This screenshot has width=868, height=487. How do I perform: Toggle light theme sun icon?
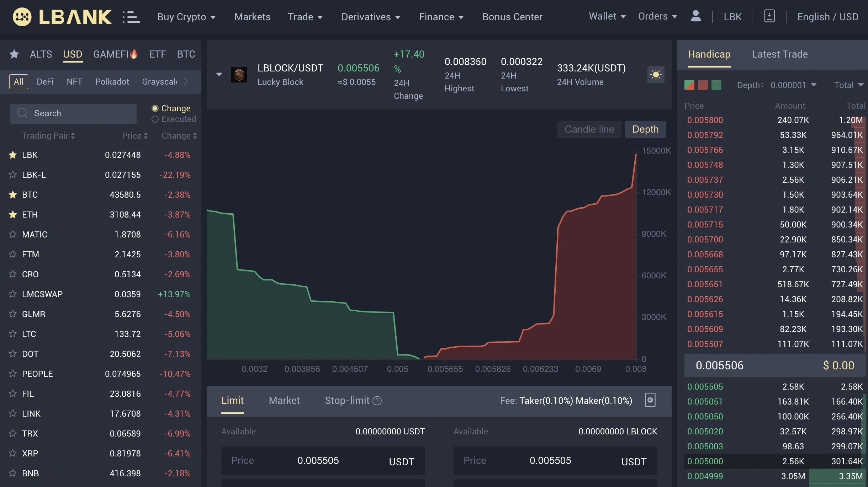(x=656, y=75)
